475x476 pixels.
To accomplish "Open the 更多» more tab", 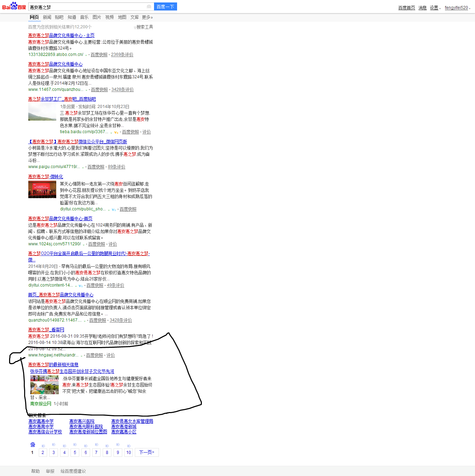I will pos(147,17).
